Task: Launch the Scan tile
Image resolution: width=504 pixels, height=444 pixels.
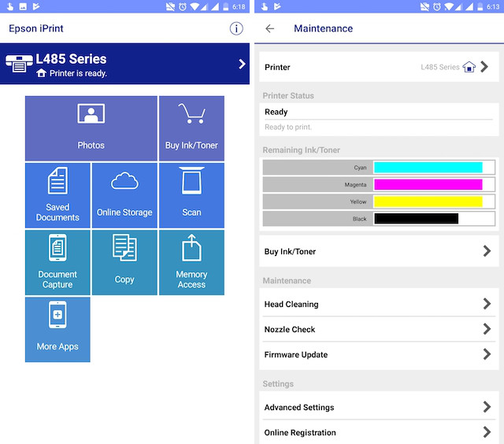Action: click(x=191, y=195)
